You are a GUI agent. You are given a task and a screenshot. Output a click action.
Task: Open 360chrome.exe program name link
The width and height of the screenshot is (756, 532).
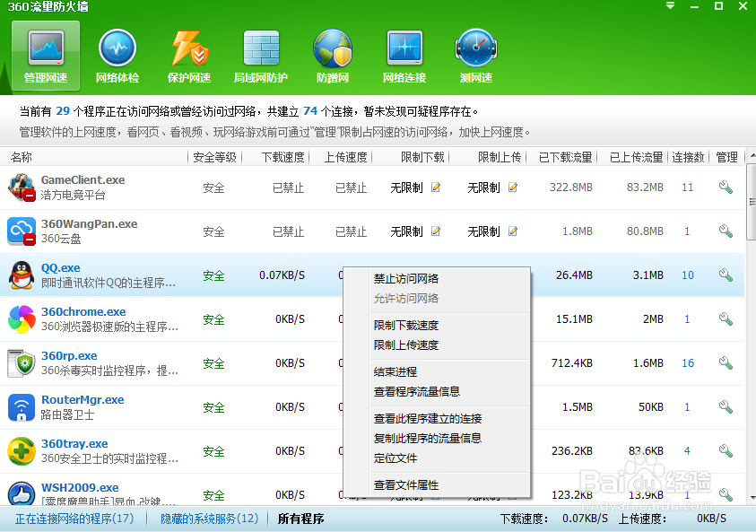(83, 311)
